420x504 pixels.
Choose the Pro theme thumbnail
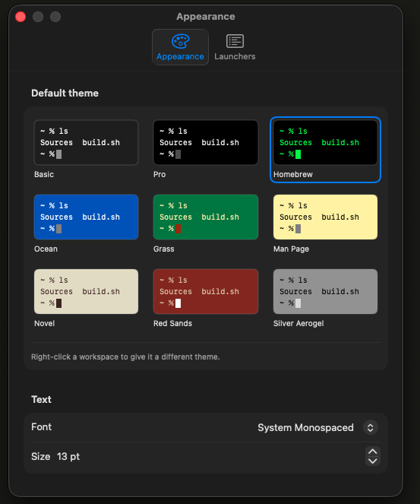pyautogui.click(x=206, y=142)
